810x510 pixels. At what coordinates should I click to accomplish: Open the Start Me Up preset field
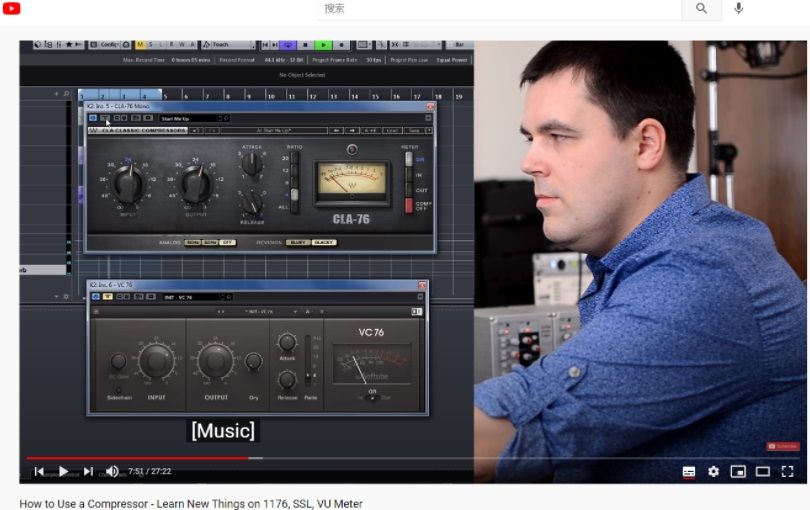[x=194, y=118]
